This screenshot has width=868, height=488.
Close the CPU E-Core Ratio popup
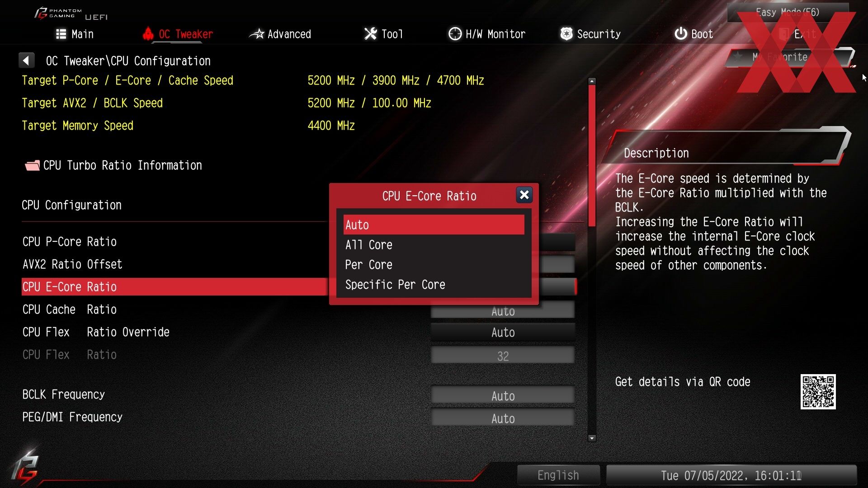tap(524, 195)
